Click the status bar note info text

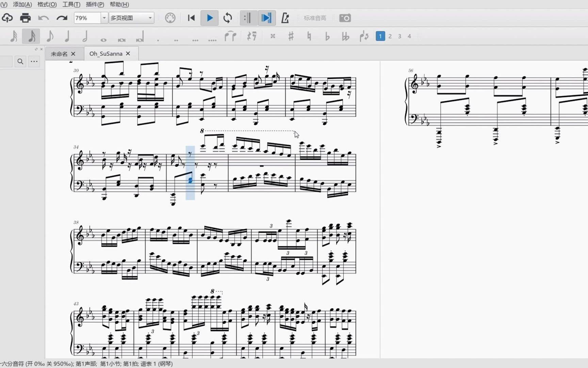click(x=86, y=364)
